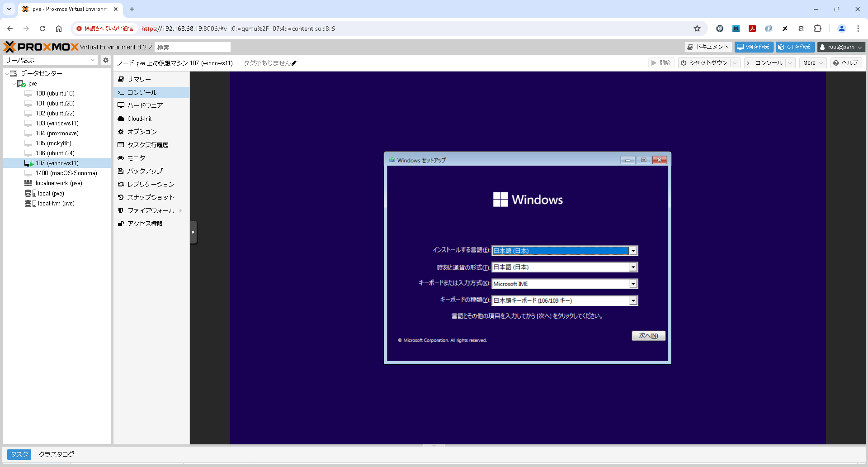Open the Backup panel
Screen dimensions: 868x467
(151, 171)
